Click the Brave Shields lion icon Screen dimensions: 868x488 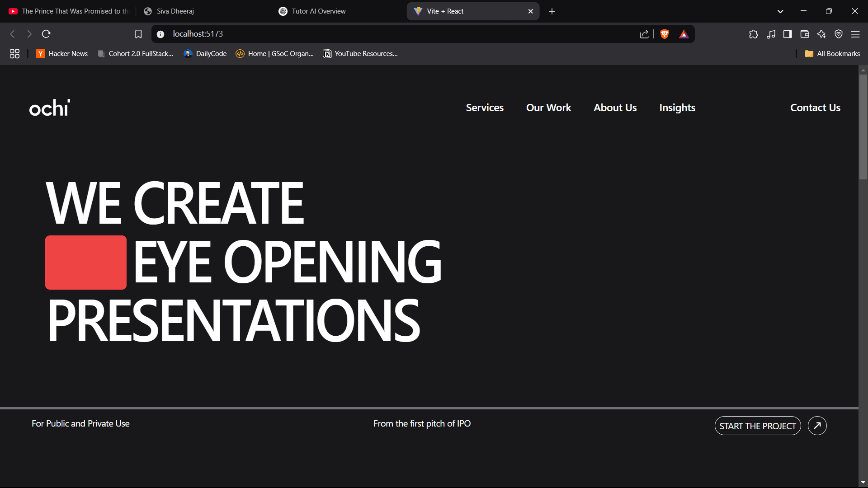click(665, 34)
